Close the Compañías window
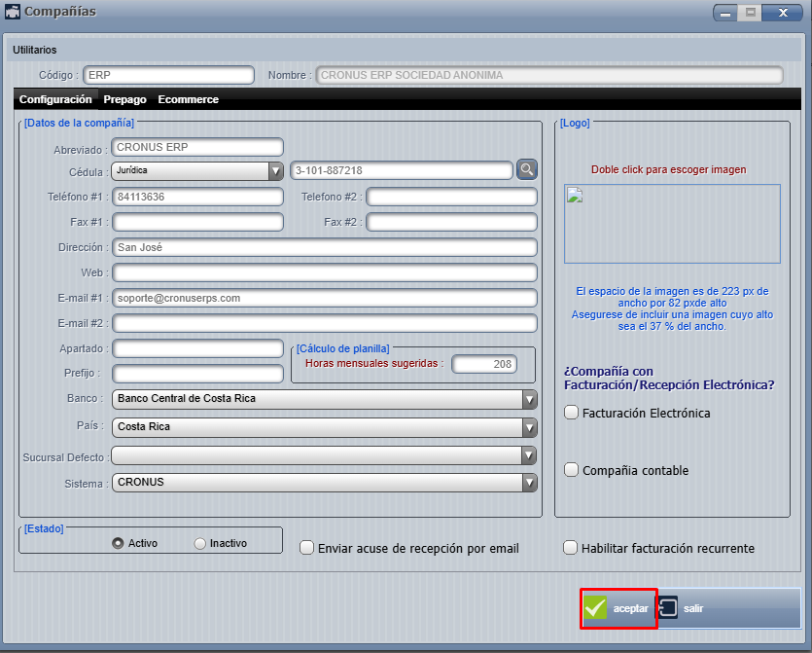812x653 pixels. pos(783,13)
